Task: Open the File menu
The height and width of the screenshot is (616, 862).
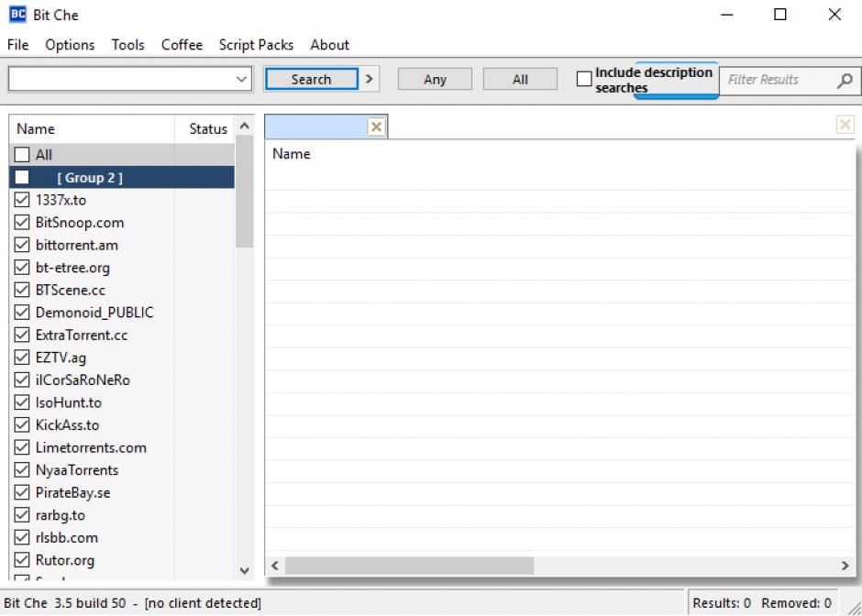Action: tap(17, 45)
